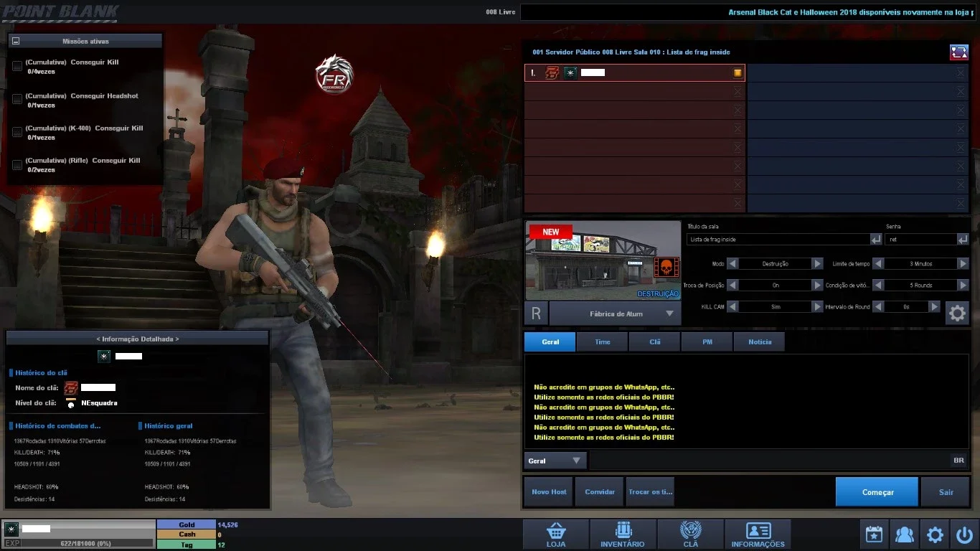980x551 pixels.
Task: Open room advanced settings gear
Action: coord(957,314)
